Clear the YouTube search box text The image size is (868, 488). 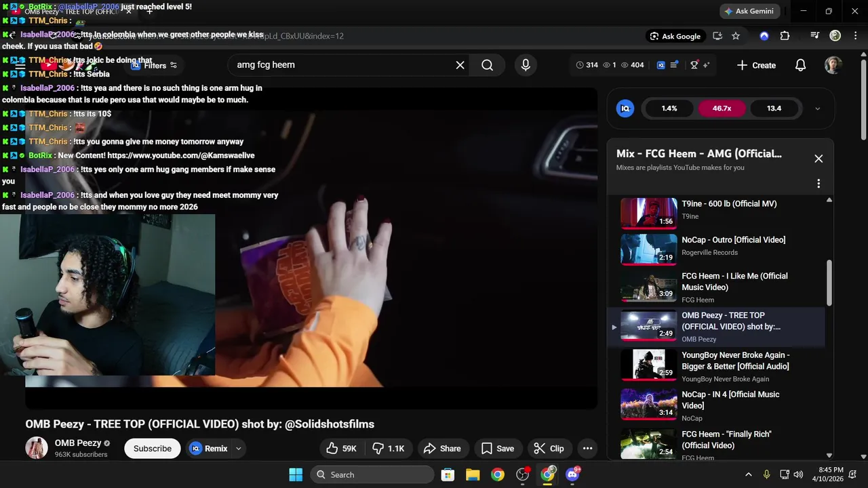click(460, 65)
